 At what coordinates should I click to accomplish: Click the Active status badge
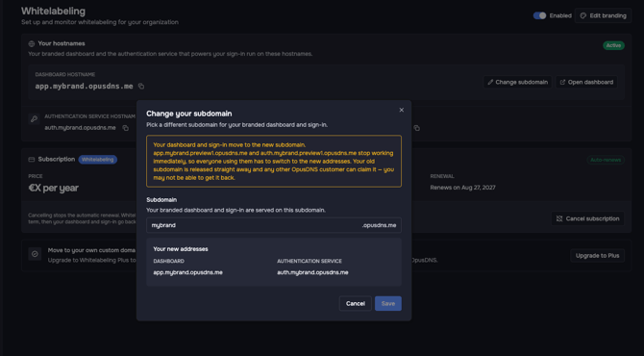613,45
